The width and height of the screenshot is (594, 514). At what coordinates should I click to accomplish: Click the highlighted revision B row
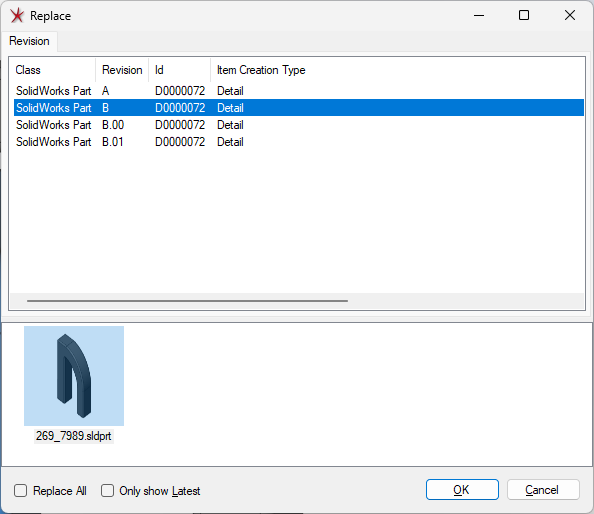pyautogui.click(x=299, y=108)
